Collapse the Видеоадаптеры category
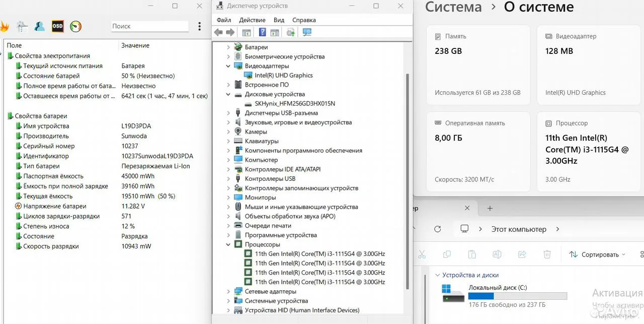The width and height of the screenshot is (644, 324). [x=228, y=66]
